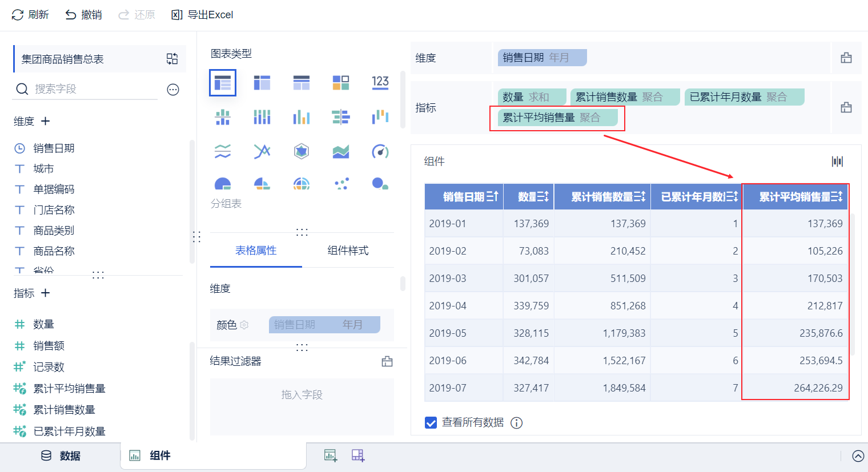
Task: Add a new dimension with the plus icon
Action: tap(46, 121)
